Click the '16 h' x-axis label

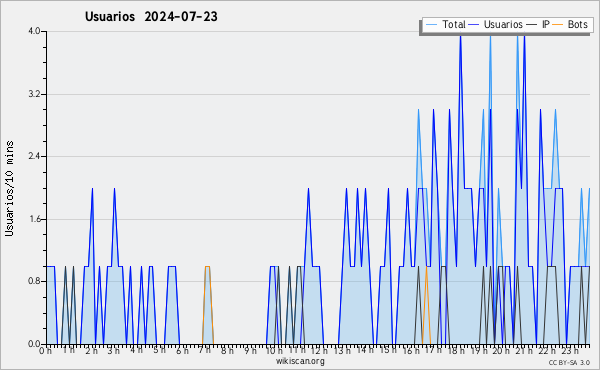coord(411,351)
